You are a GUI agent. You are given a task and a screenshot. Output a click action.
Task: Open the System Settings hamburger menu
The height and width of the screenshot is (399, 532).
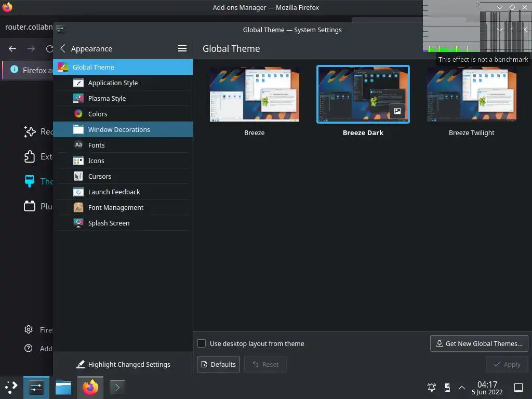point(182,48)
